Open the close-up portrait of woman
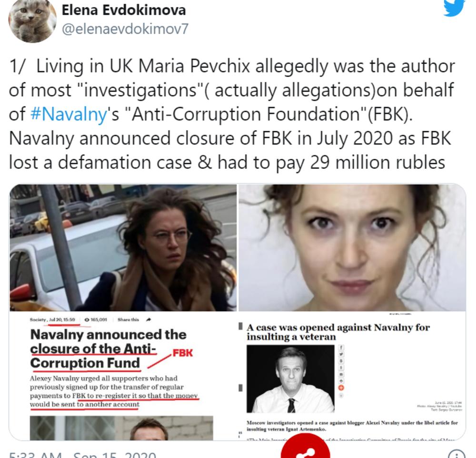Screen dimensions: 476x458 point(352,248)
